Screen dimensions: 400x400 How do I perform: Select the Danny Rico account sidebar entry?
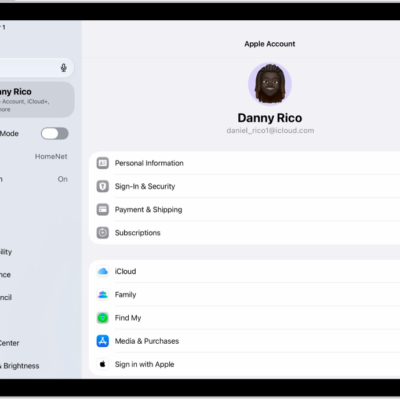[x=37, y=100]
